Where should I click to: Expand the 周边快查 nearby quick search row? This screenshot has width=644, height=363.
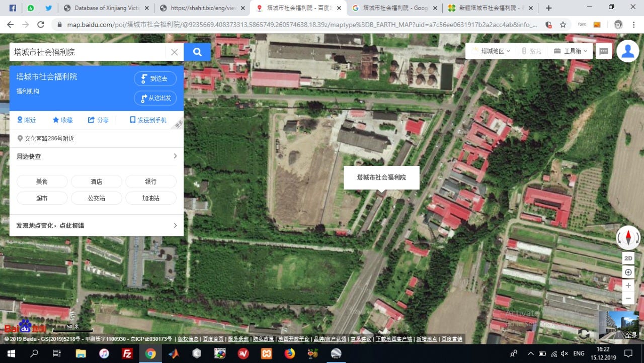point(97,156)
